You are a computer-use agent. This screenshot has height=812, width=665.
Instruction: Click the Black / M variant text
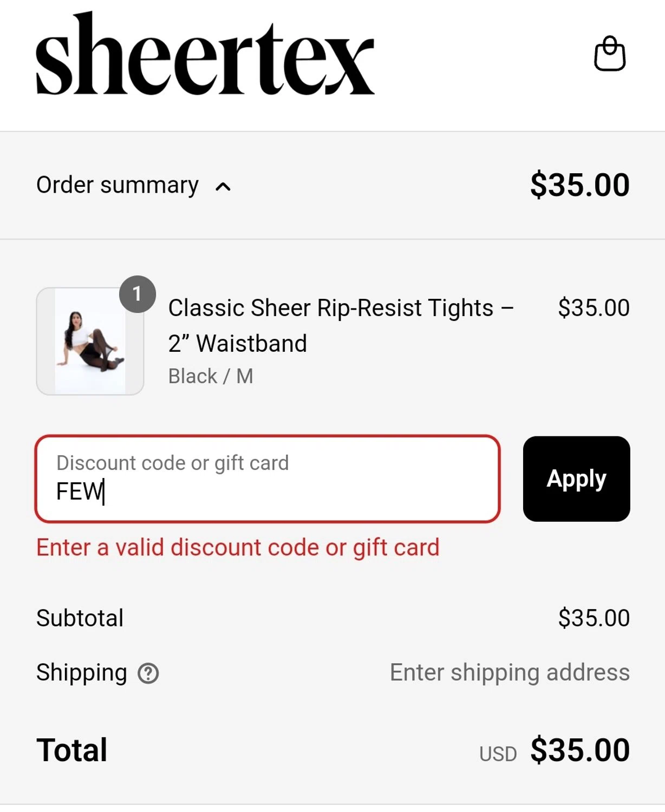tap(211, 376)
